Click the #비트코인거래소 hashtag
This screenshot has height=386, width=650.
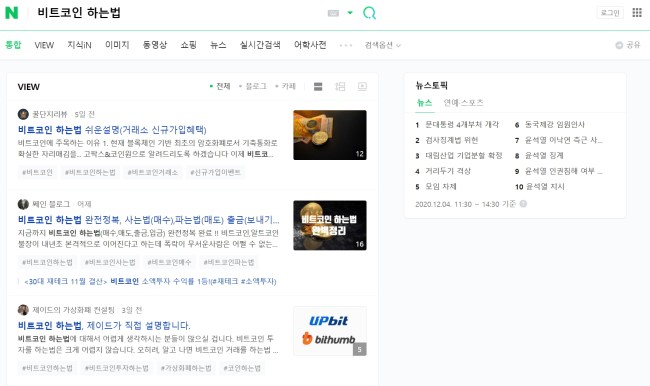coord(153,172)
